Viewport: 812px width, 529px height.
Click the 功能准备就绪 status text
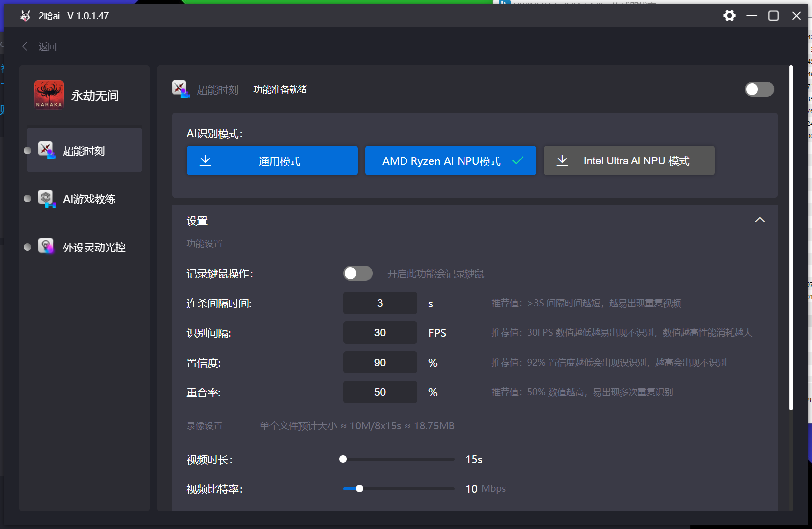[x=280, y=89]
